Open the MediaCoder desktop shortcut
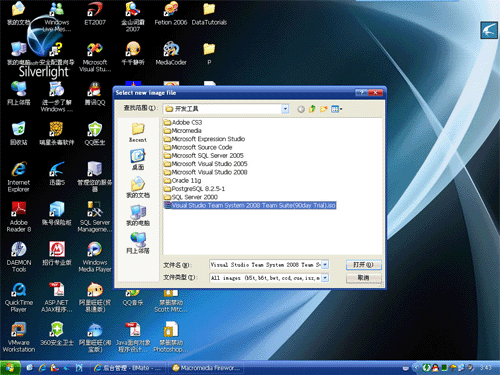 [x=171, y=53]
